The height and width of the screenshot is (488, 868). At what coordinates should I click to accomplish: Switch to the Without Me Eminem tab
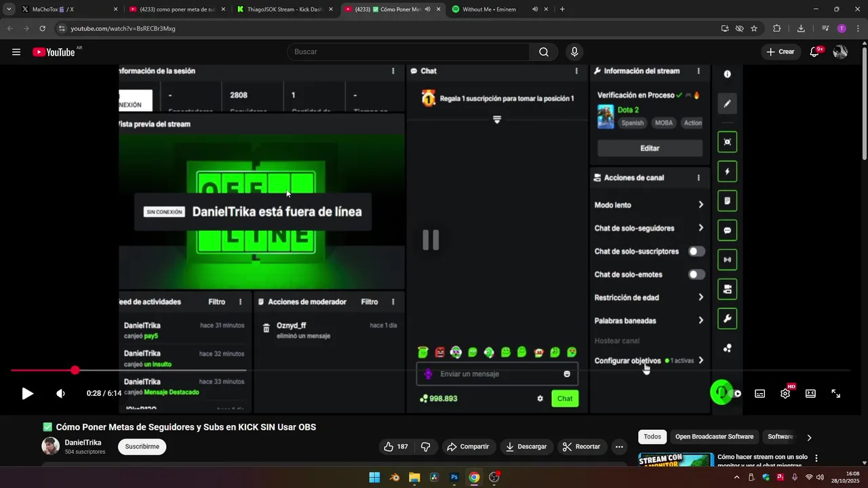tap(499, 9)
